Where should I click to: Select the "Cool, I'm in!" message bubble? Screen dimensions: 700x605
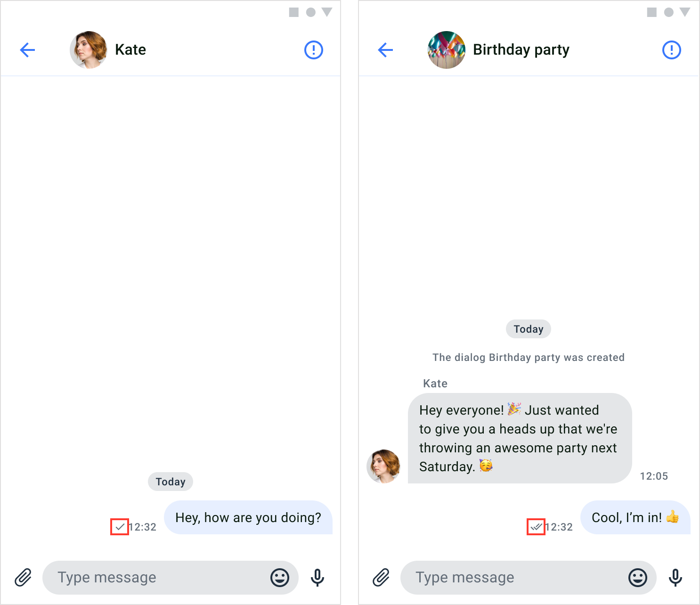[635, 517]
